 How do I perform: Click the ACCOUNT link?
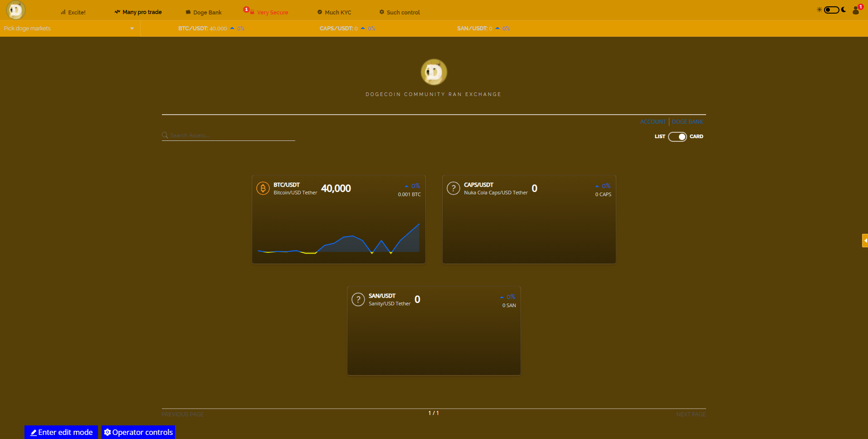(x=653, y=122)
